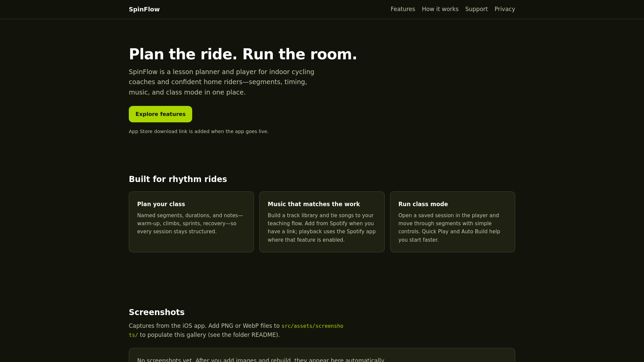The image size is (644, 362).
Task: Click the Screenshots section heading
Action: coord(157,312)
